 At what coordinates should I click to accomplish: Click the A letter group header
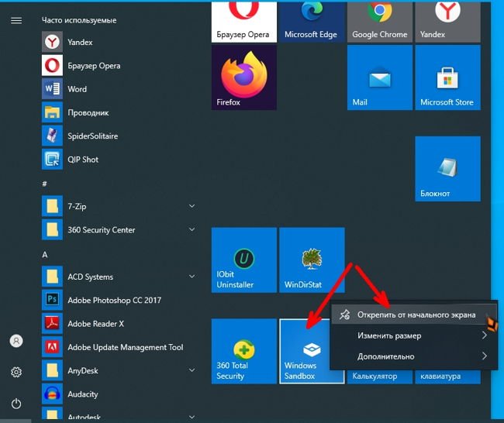tap(45, 255)
